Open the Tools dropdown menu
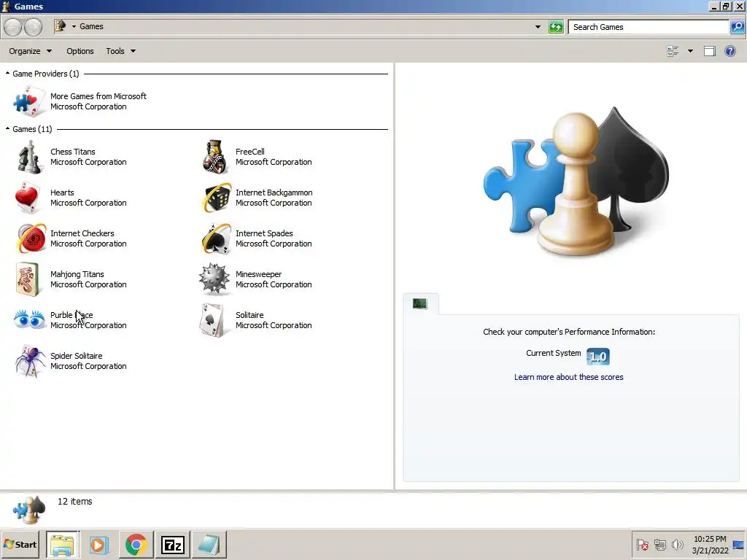747x560 pixels. point(120,51)
